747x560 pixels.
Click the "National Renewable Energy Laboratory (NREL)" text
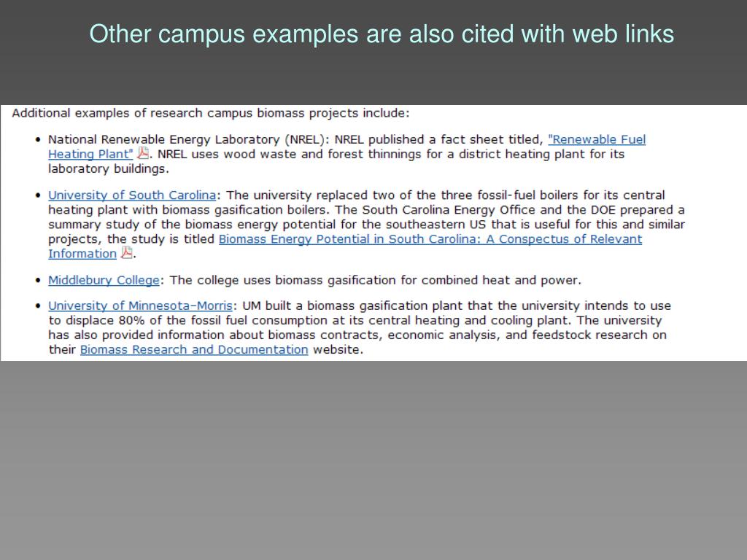[188, 139]
